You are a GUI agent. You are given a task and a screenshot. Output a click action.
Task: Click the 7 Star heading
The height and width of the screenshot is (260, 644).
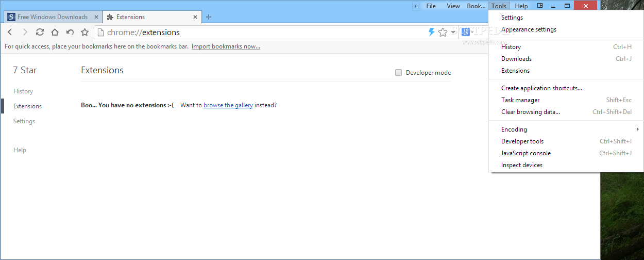click(x=25, y=70)
